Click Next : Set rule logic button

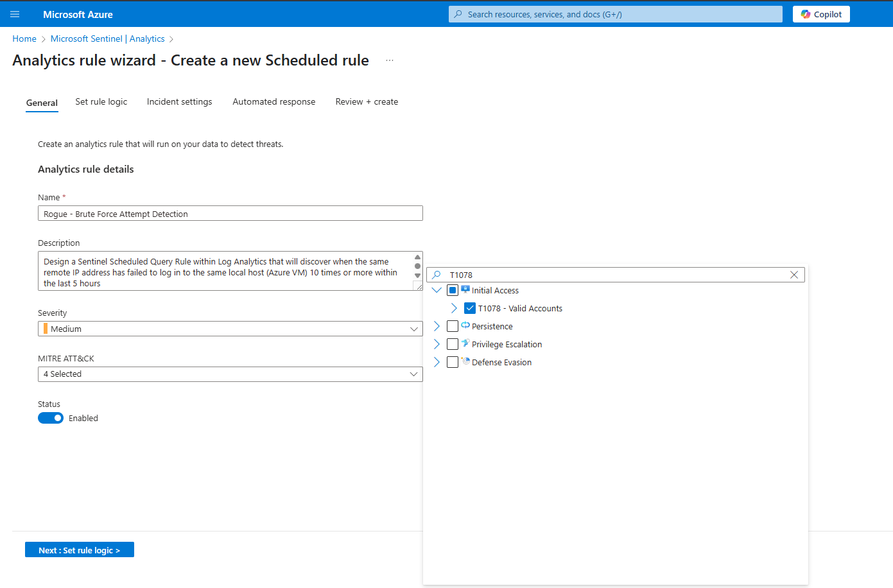80,550
